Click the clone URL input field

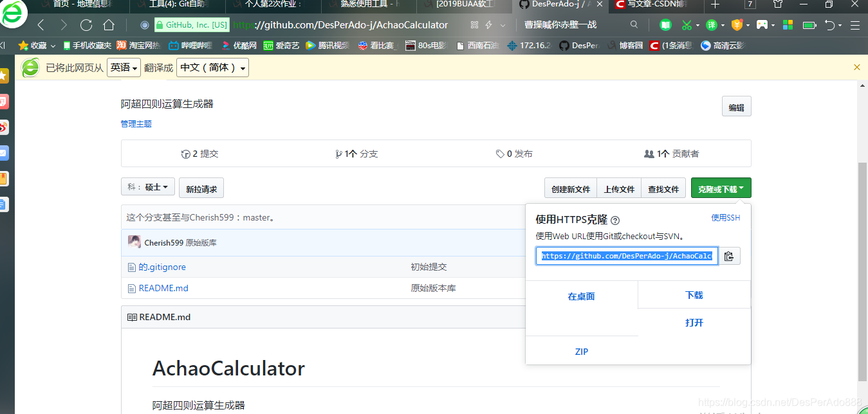pos(627,256)
